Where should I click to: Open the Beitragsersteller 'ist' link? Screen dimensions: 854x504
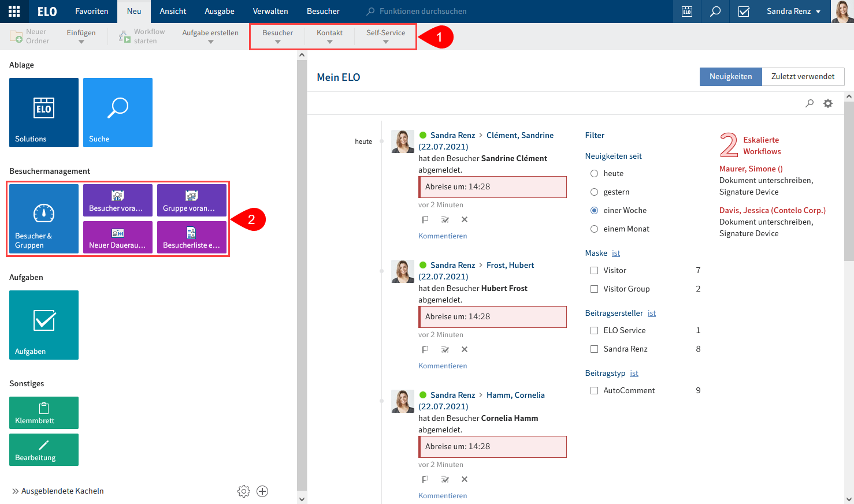(x=652, y=313)
